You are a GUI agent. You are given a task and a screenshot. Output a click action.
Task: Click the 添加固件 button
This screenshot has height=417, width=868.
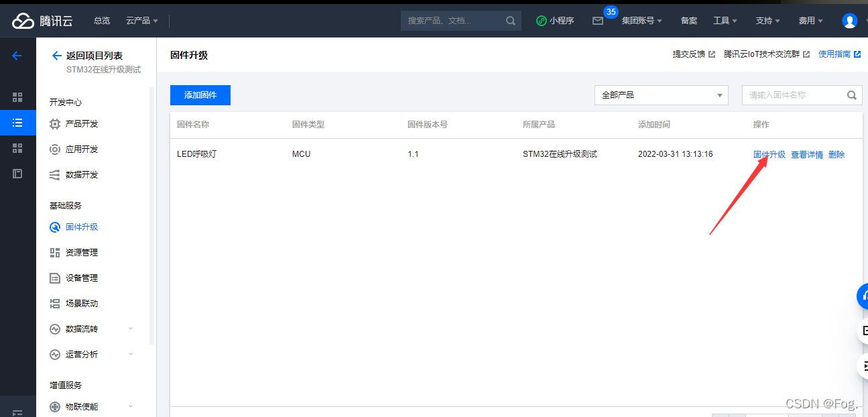tap(200, 95)
